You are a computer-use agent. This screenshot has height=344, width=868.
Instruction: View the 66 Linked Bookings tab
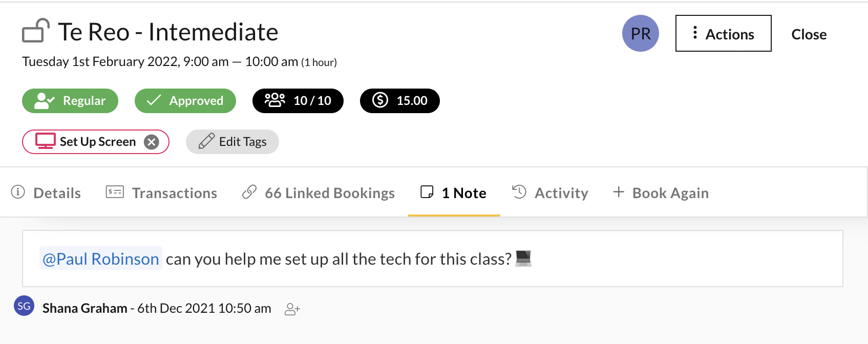(x=319, y=192)
